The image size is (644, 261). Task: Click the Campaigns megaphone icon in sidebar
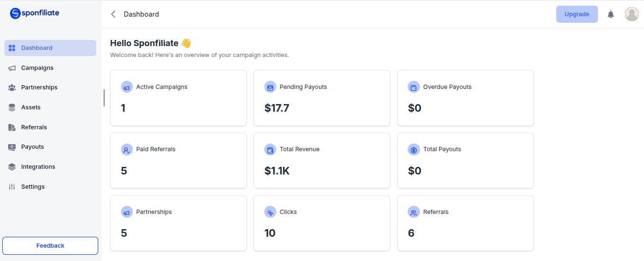point(12,68)
